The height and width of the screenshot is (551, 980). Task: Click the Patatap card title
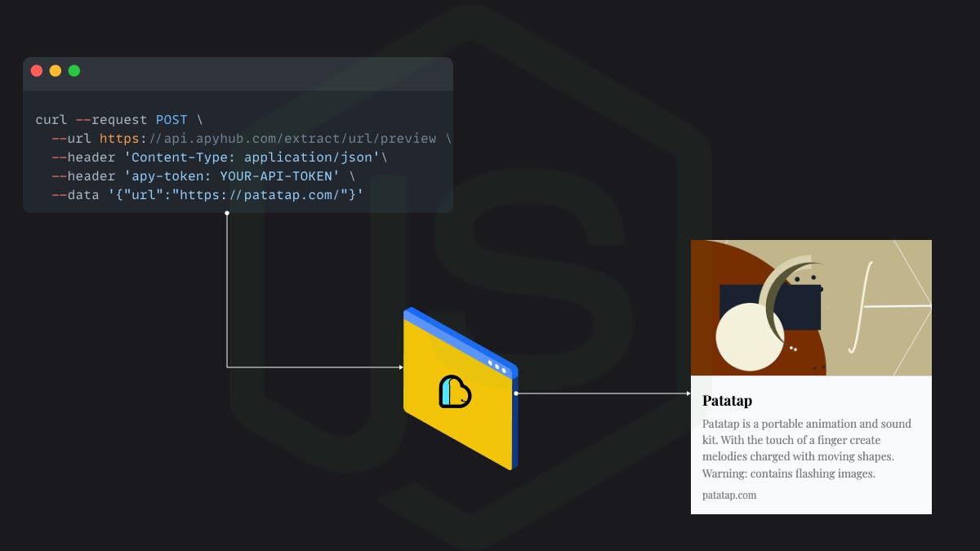(x=726, y=401)
